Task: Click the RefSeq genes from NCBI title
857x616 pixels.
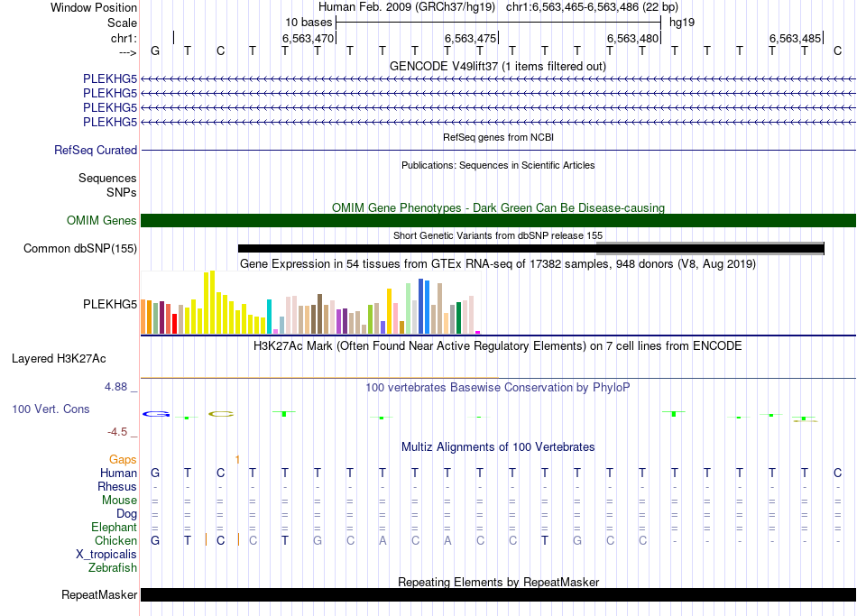Action: pos(498,137)
